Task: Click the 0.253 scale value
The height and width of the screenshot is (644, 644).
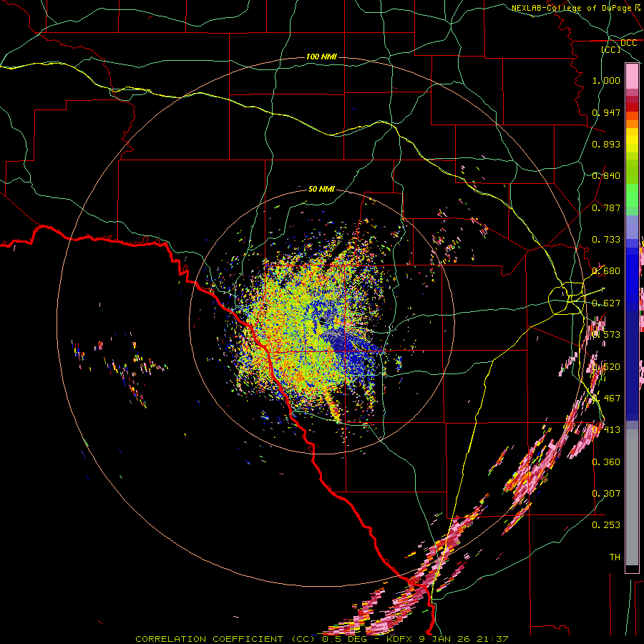Action: 606,525
